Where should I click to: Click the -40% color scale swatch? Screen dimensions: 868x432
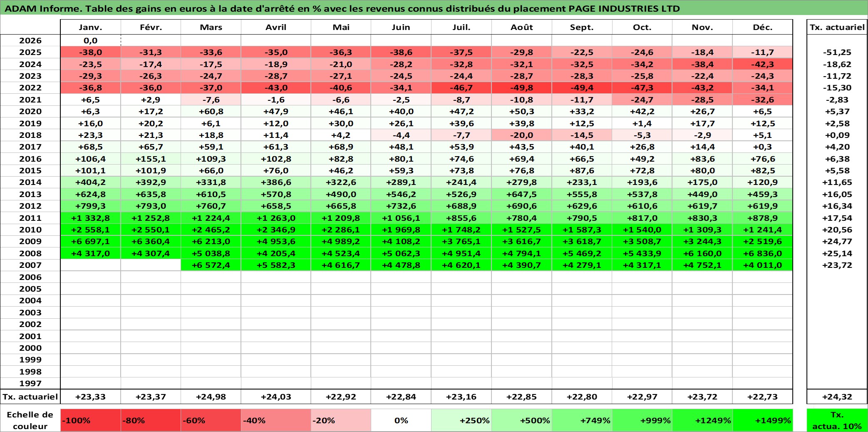(x=276, y=420)
